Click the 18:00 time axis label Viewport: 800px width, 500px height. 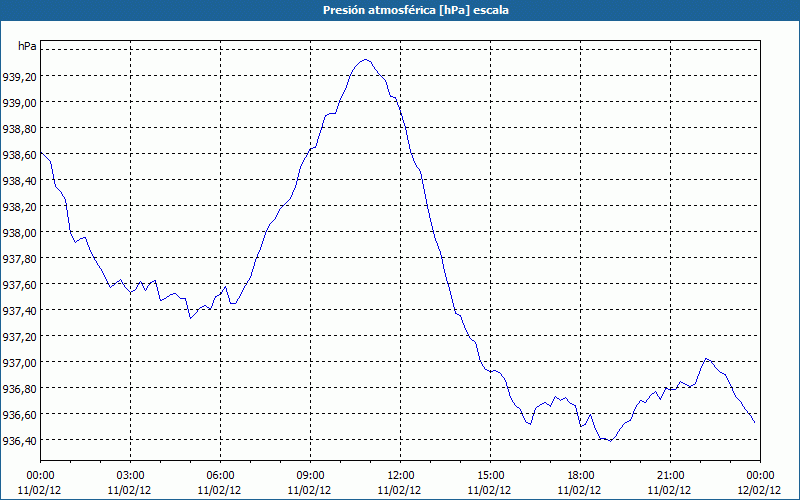click(x=581, y=476)
